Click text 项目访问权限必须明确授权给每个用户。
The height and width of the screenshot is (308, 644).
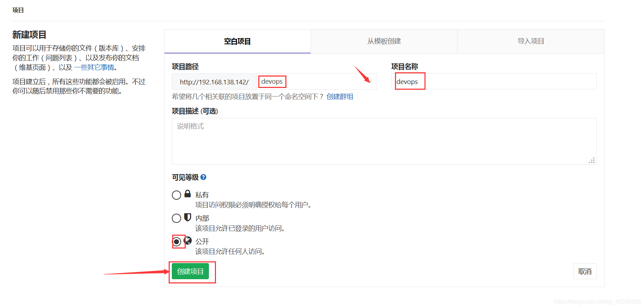pos(253,205)
